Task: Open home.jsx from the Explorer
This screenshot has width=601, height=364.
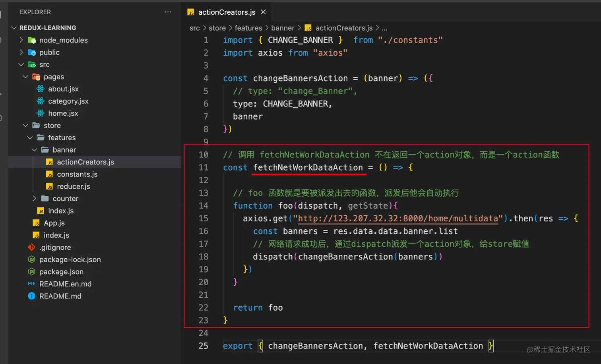Action: [x=63, y=113]
